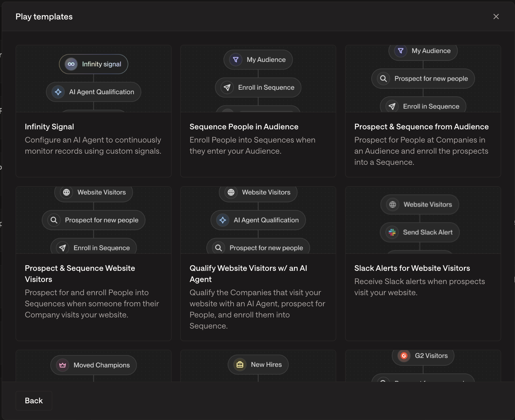
Task: Click funnel icon in Prospect & Sequence from Audience card
Action: tap(401, 51)
